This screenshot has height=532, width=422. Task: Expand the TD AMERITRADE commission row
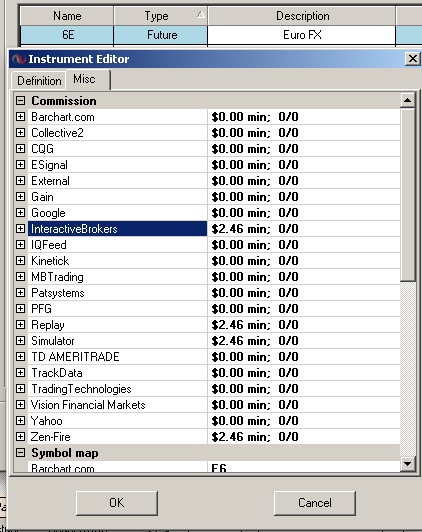coord(20,357)
